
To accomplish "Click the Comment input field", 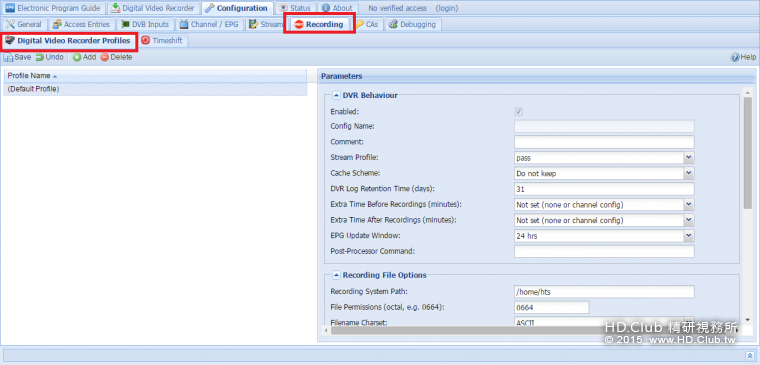I will (604, 142).
